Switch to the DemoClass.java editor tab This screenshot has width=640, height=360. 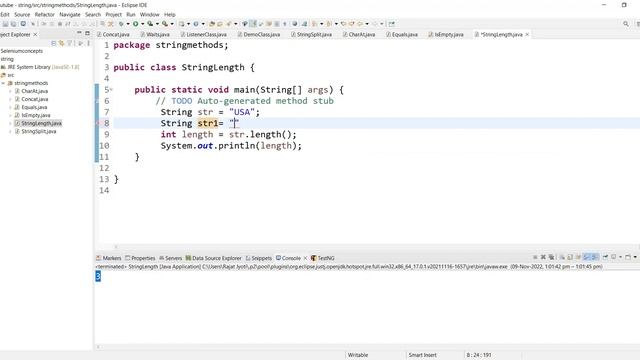coord(259,35)
